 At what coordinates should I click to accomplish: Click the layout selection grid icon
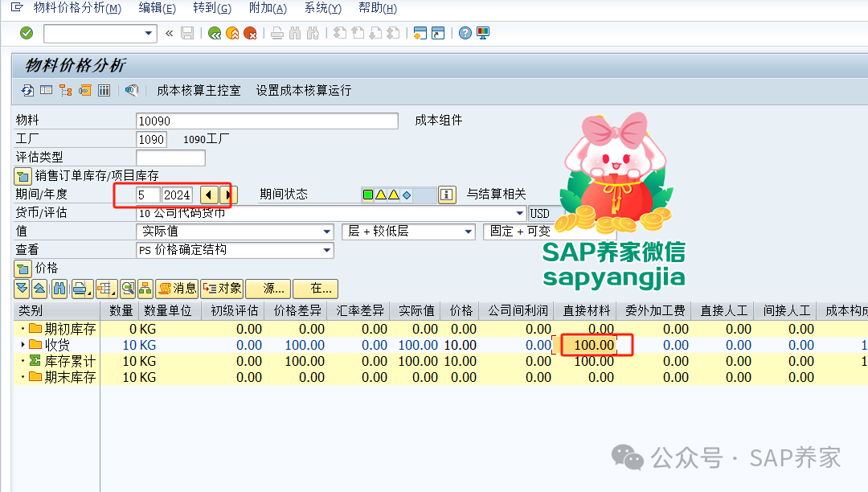click(106, 289)
